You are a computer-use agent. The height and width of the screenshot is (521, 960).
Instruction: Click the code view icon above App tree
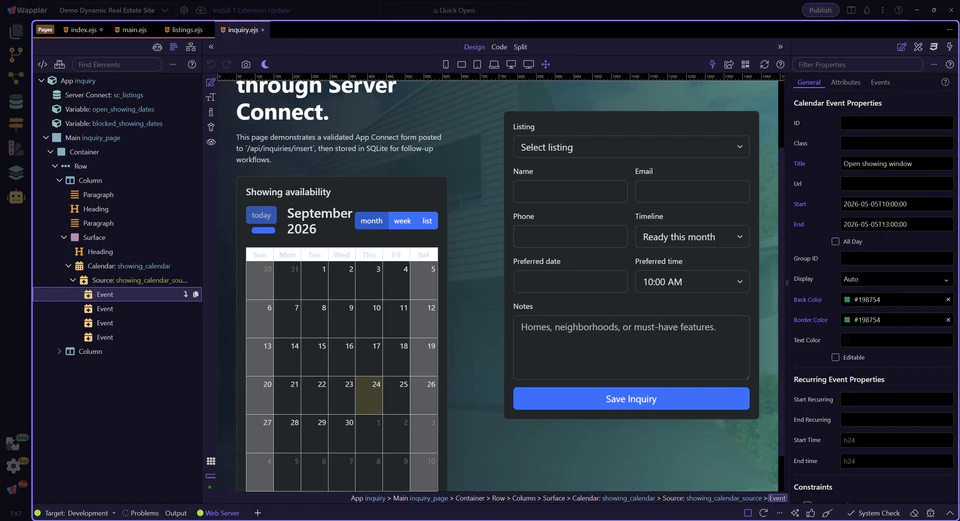42,64
